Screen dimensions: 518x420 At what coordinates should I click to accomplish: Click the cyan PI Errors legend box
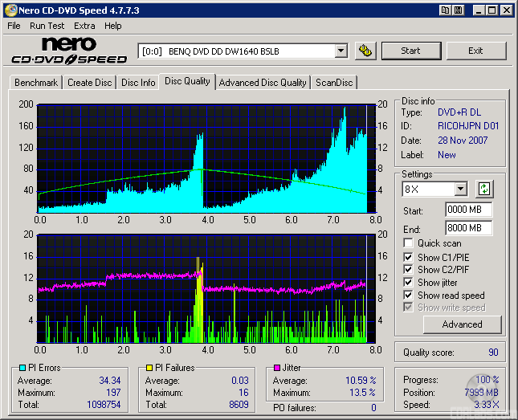click(x=22, y=368)
